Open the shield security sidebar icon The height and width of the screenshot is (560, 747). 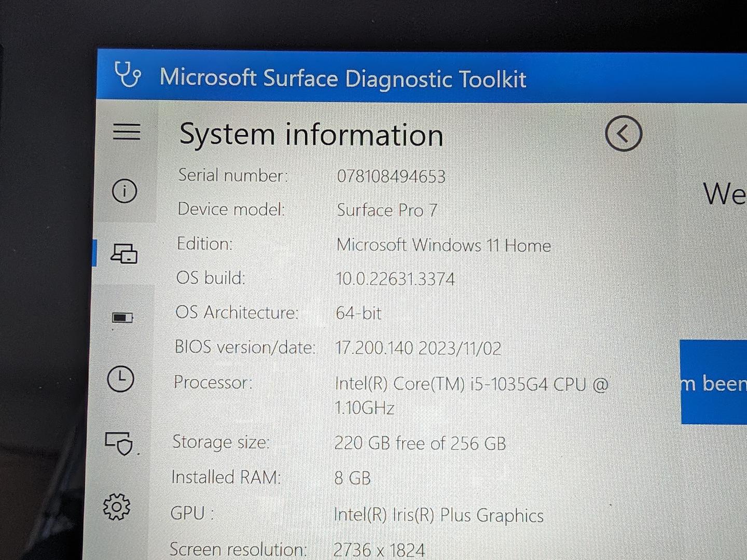click(x=120, y=443)
